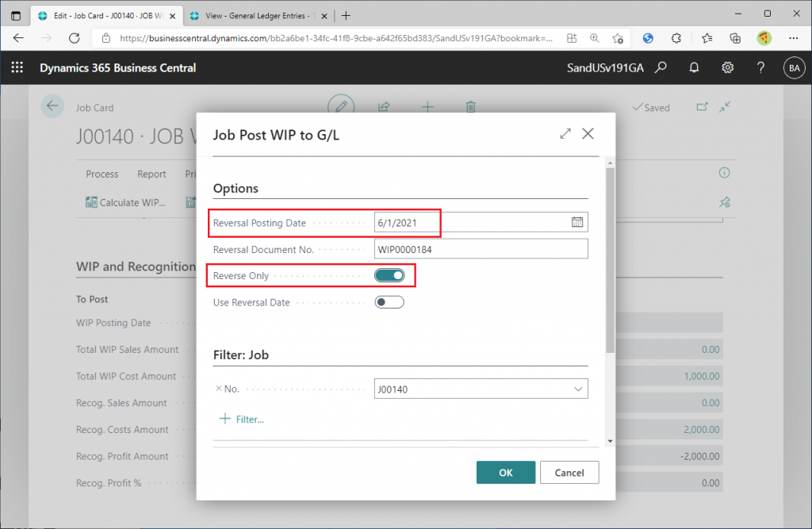Click the Filter: Job section heading

[241, 355]
